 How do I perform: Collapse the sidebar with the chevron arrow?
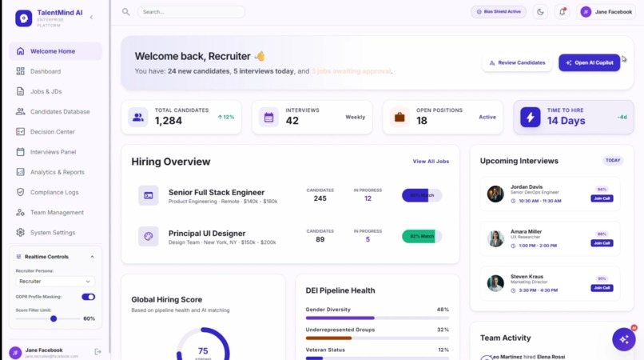tap(91, 18)
